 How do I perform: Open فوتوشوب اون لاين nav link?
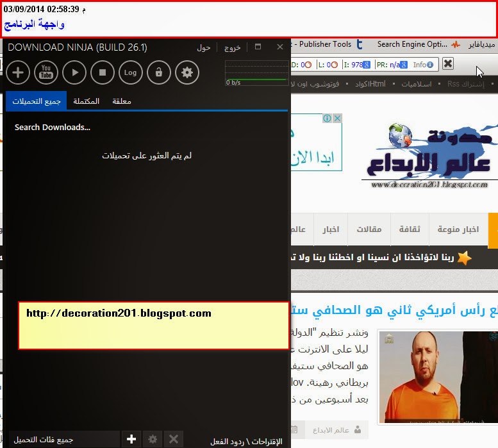[315, 84]
